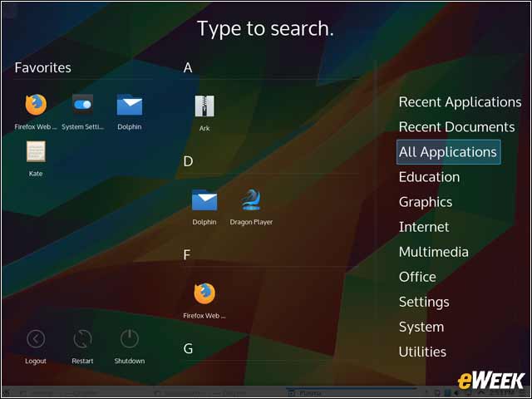Select the All Applications category
The height and width of the screenshot is (399, 532).
point(448,152)
